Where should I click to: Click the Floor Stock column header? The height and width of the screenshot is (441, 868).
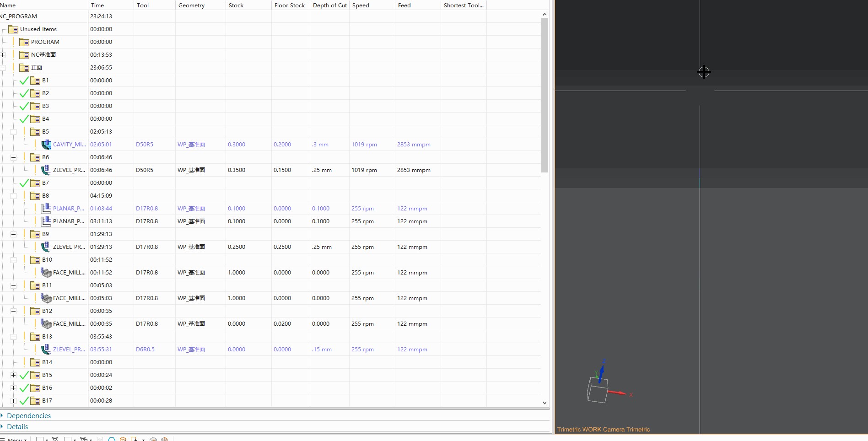point(291,5)
